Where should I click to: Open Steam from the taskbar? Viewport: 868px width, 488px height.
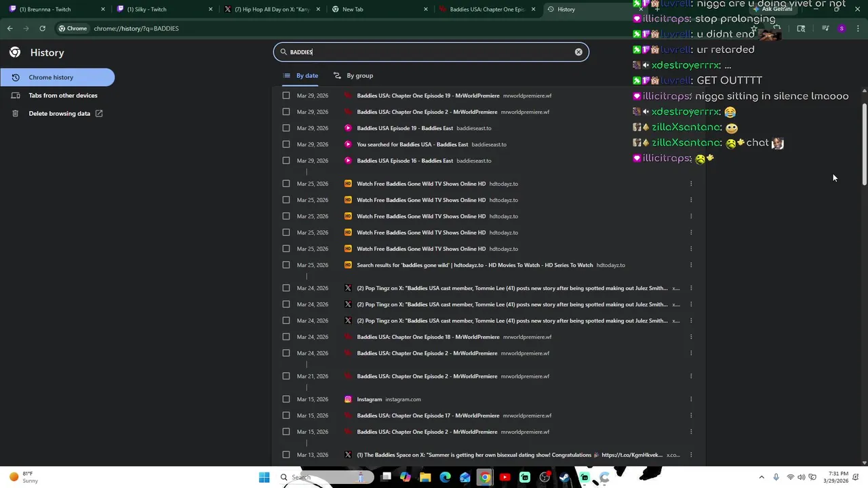click(x=565, y=477)
